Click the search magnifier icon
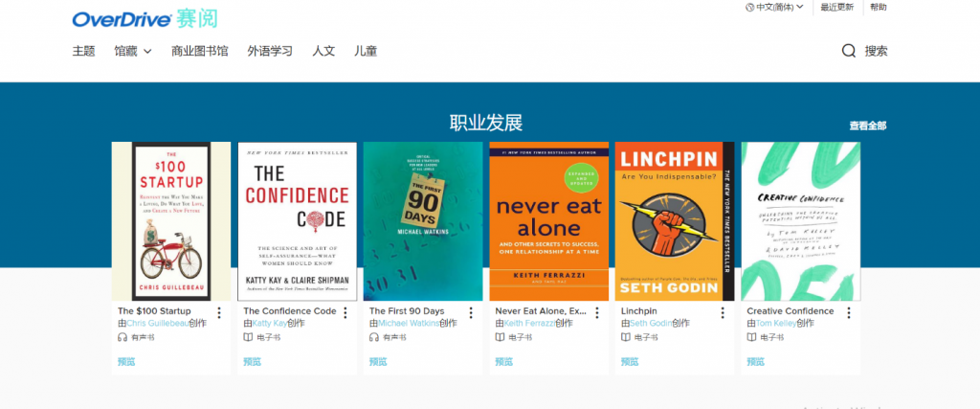Screen dimensions: 980x409 (x=848, y=52)
